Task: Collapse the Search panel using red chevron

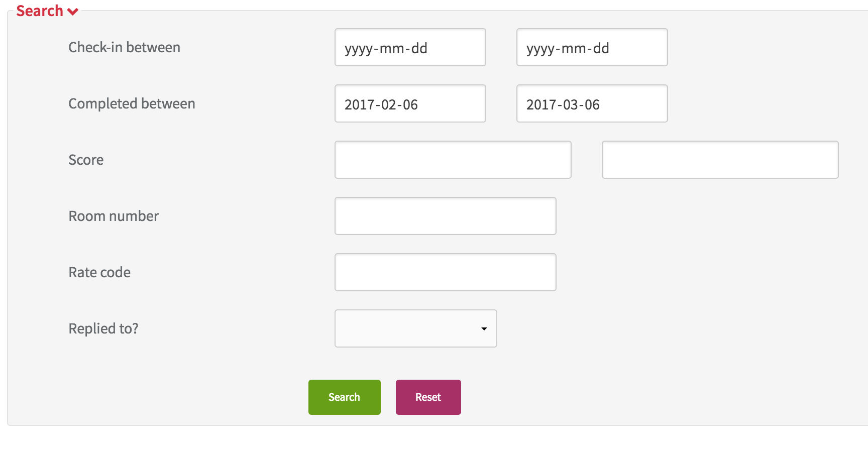Action: [x=73, y=12]
